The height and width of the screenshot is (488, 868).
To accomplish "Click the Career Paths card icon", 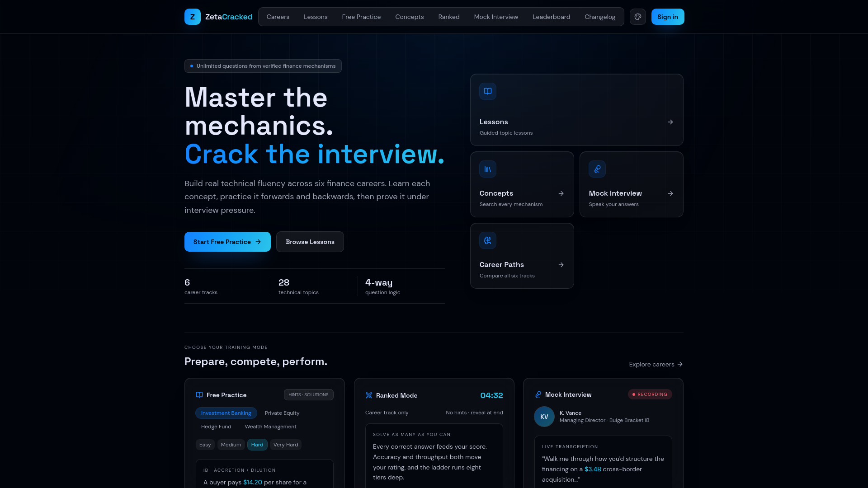I will click(x=488, y=240).
